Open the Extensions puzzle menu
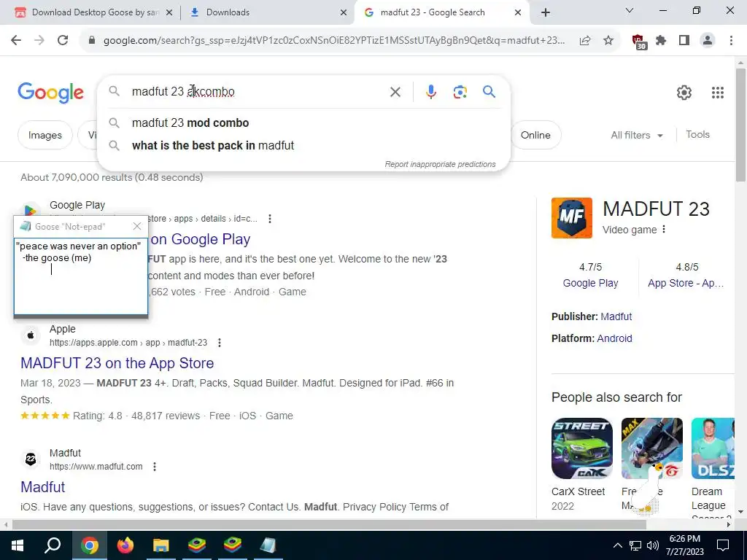The height and width of the screenshot is (560, 747). [x=661, y=41]
